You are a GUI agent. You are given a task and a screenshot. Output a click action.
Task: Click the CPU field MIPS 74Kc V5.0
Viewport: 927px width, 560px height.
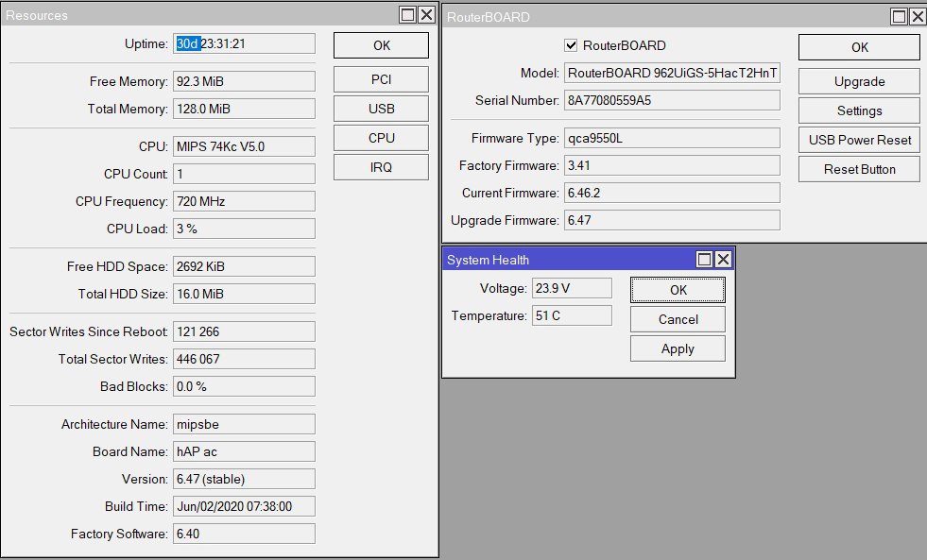(x=244, y=146)
